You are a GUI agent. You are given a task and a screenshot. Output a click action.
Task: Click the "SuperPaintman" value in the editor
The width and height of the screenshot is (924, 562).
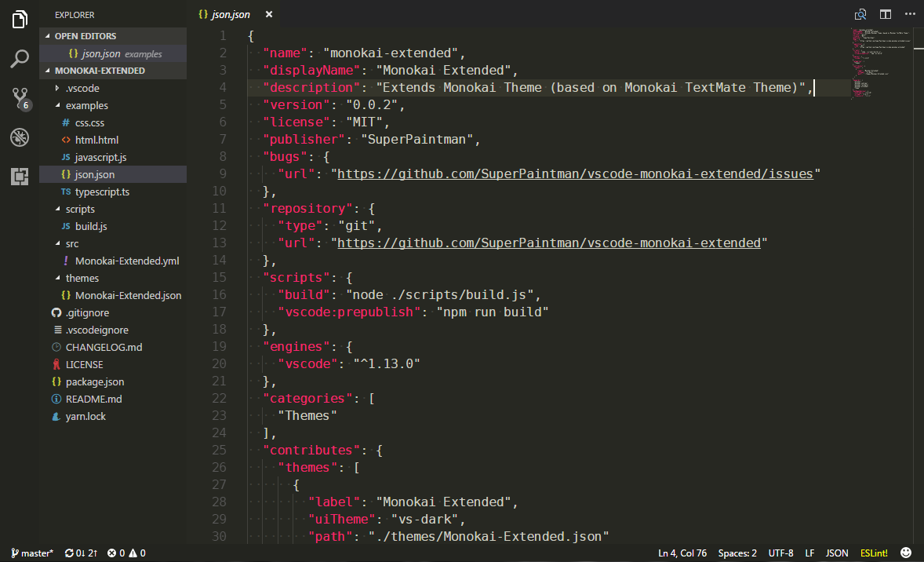click(x=417, y=139)
